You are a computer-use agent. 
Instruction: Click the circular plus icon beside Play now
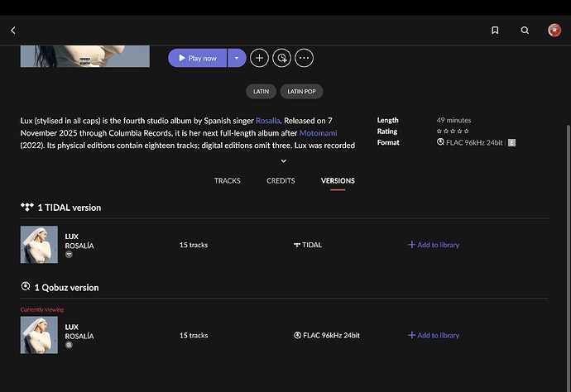click(x=259, y=58)
